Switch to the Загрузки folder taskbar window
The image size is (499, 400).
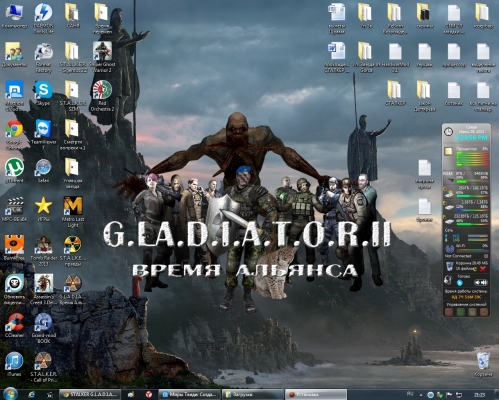252,394
